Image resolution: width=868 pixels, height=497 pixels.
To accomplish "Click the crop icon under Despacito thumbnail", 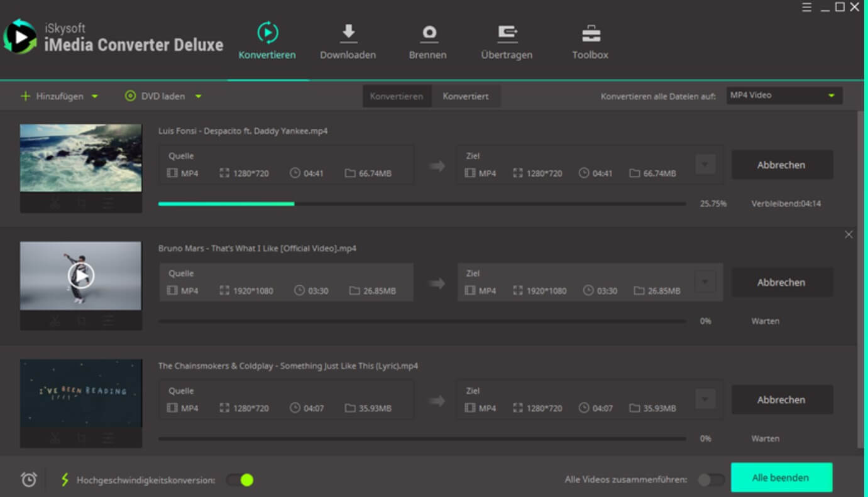I will click(82, 203).
